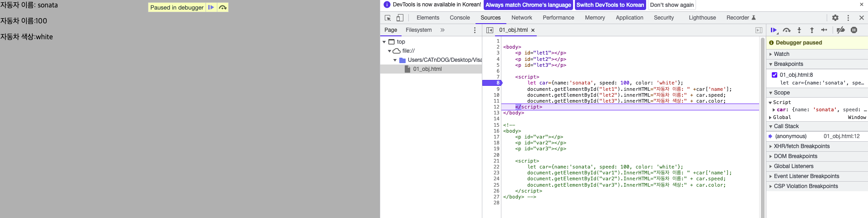This screenshot has height=218, width=868.
Task: Resume script execution in debugger toolbar
Action: (774, 30)
